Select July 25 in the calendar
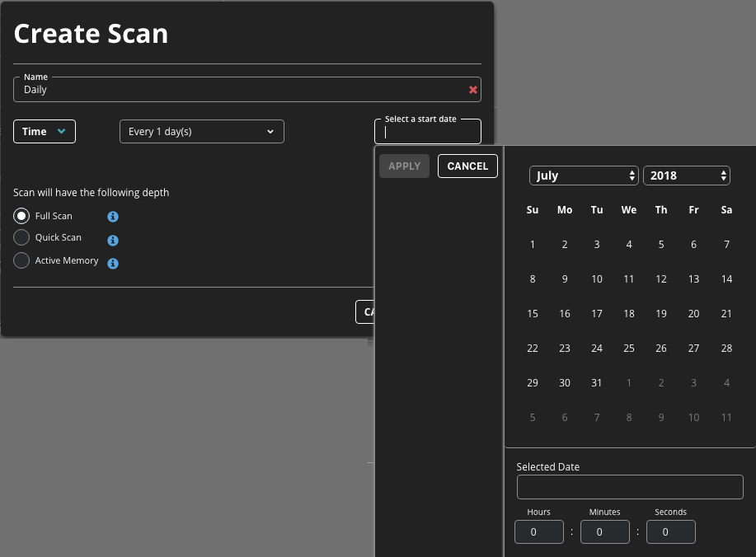This screenshot has width=756, height=557. (629, 349)
